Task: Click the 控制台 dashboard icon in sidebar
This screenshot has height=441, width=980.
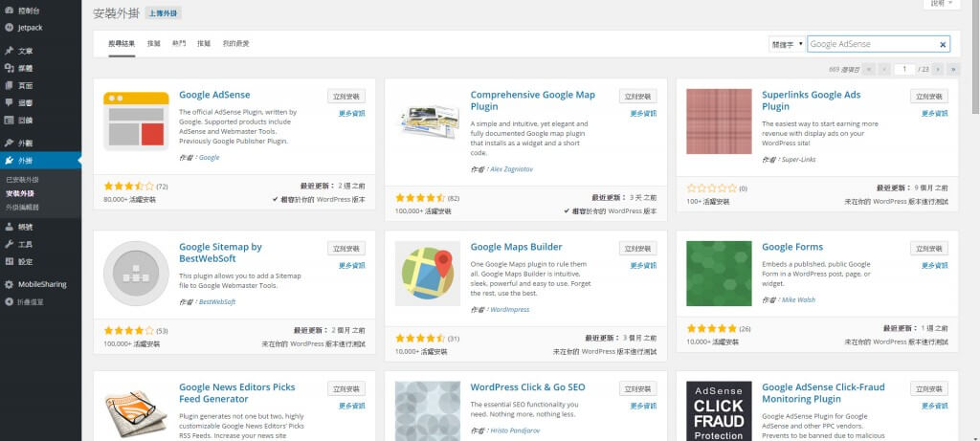Action: [x=9, y=11]
